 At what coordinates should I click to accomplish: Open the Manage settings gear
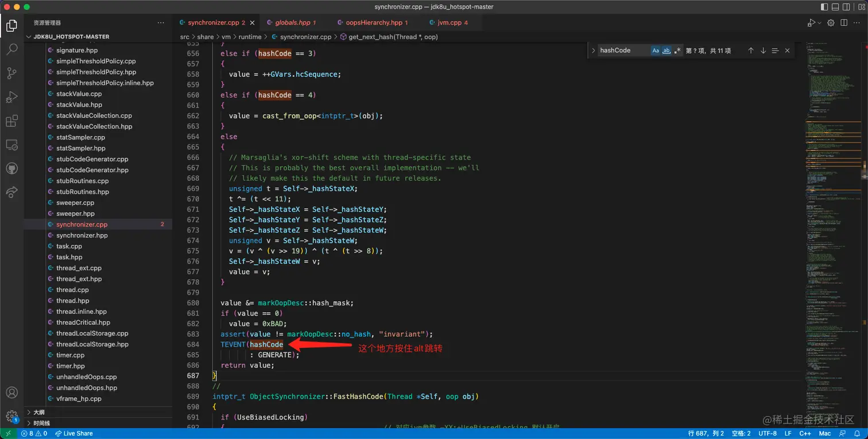click(11, 416)
